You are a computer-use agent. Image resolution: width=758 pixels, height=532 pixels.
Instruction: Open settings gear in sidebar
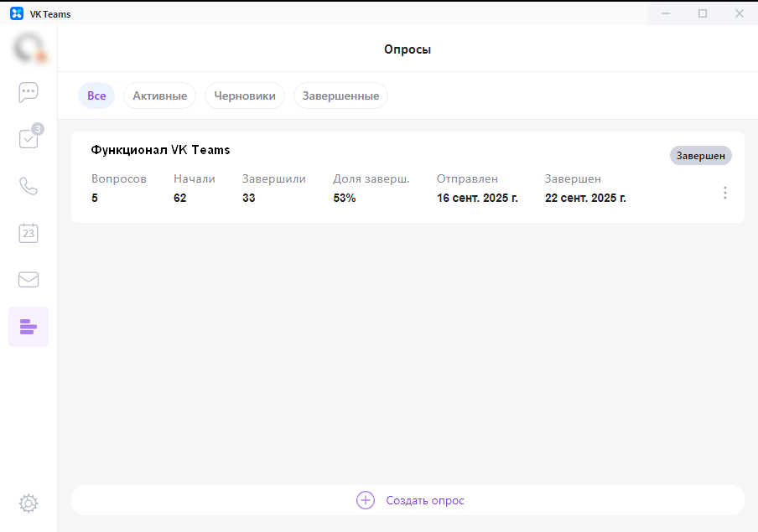click(x=29, y=504)
